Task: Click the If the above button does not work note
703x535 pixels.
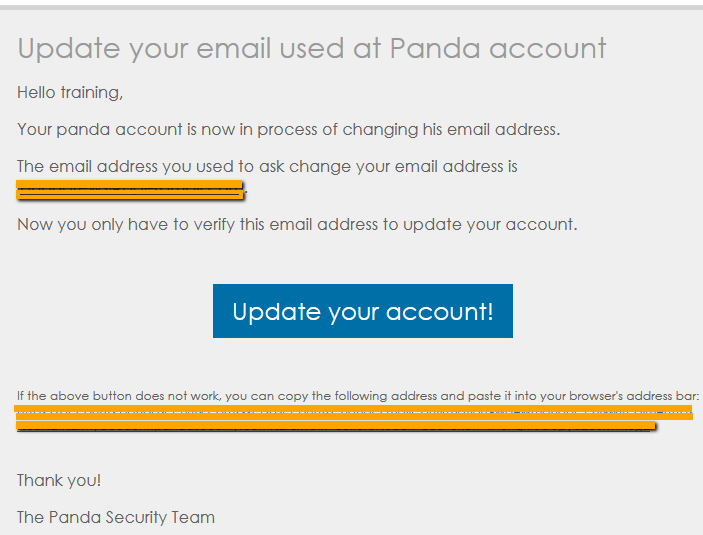Action: click(358, 396)
